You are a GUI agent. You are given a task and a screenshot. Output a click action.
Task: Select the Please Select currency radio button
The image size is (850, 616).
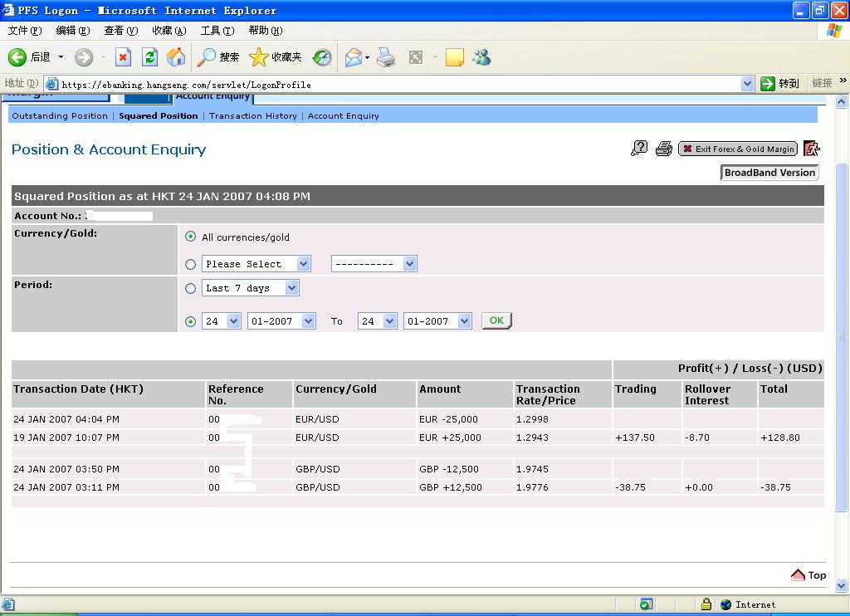pyautogui.click(x=191, y=264)
